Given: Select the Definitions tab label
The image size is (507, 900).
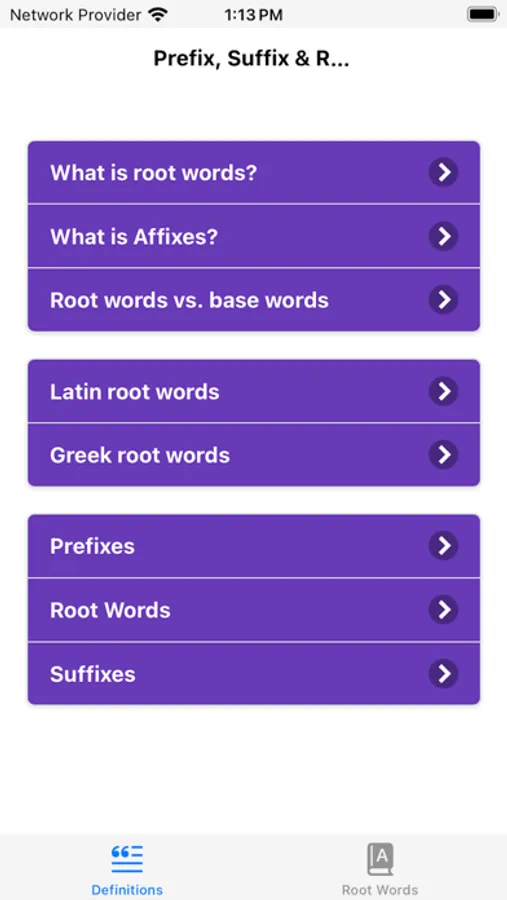Looking at the screenshot, I should pyautogui.click(x=127, y=890).
